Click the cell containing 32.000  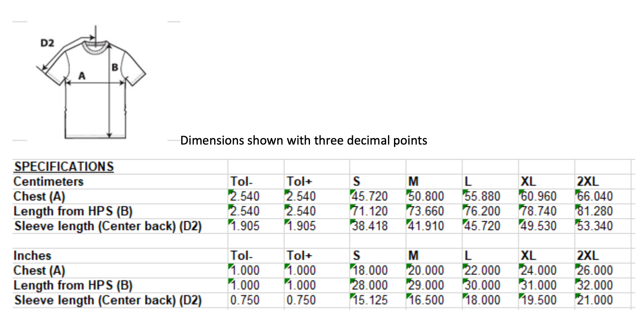point(595,285)
